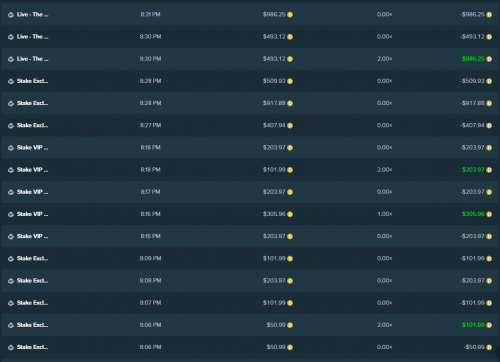Click game icon in the $509.93 bet row
500x362 pixels.
pyautogui.click(x=11, y=81)
